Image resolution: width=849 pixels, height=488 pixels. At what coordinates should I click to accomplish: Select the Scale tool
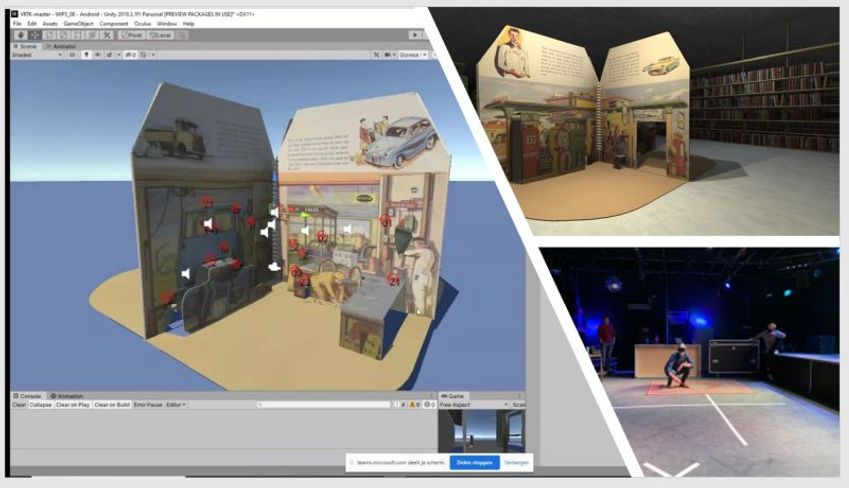(x=64, y=35)
